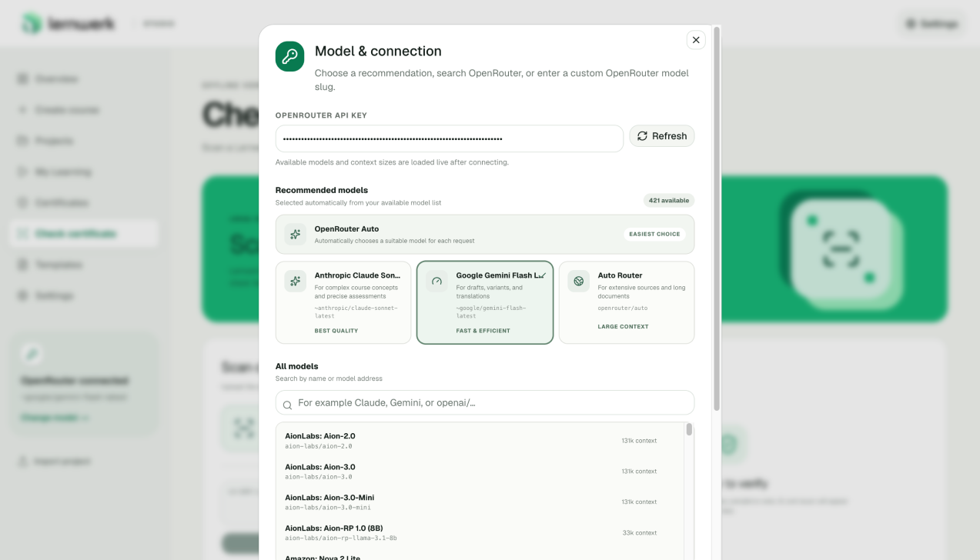Click the LARGE CONTEXT label
This screenshot has height=560, width=980.
pos(624,327)
